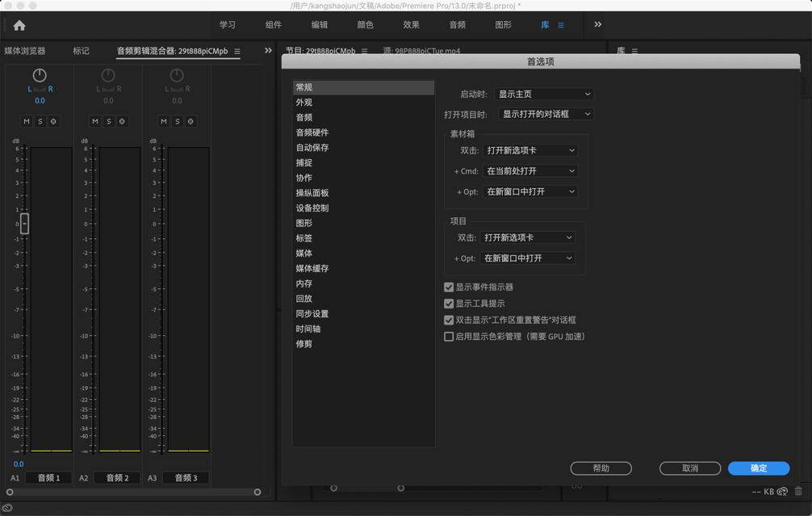812x516 pixels.
Task: Enable 启用显示色彩管理 checkbox
Action: 450,337
